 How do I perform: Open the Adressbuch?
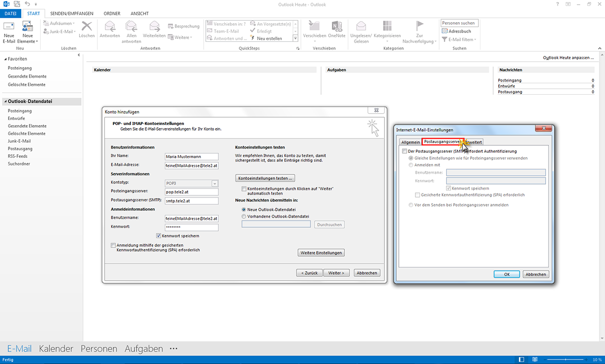pyautogui.click(x=456, y=31)
